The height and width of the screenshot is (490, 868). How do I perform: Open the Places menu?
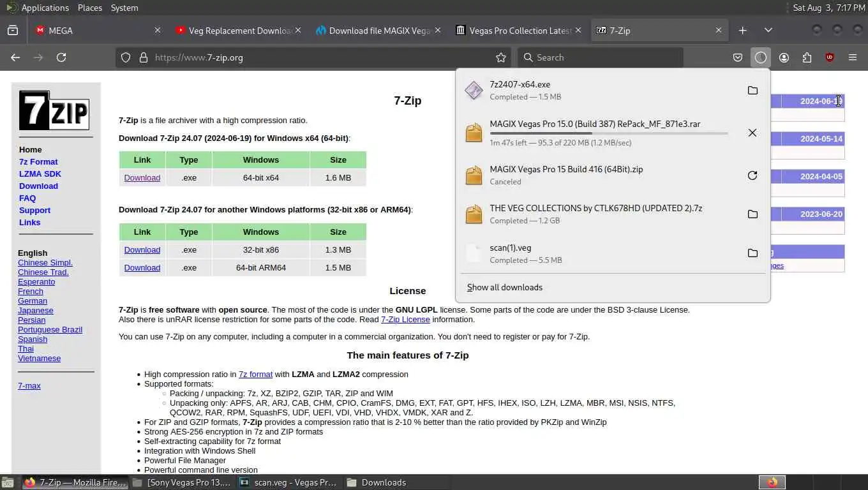(x=90, y=8)
